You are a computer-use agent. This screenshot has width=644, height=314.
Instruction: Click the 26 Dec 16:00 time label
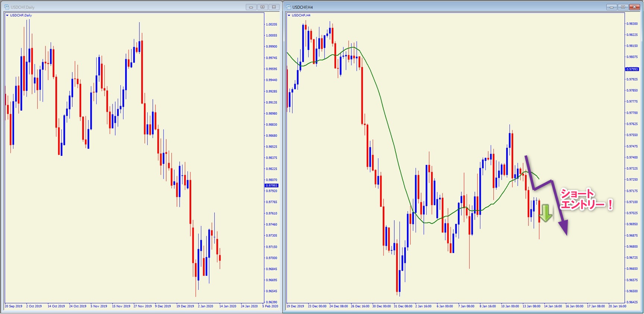click(x=360, y=306)
